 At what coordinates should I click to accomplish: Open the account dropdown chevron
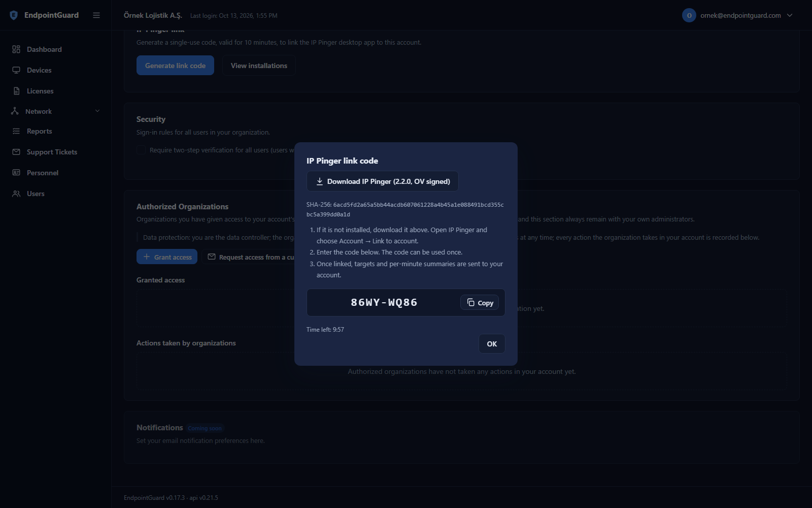point(790,15)
